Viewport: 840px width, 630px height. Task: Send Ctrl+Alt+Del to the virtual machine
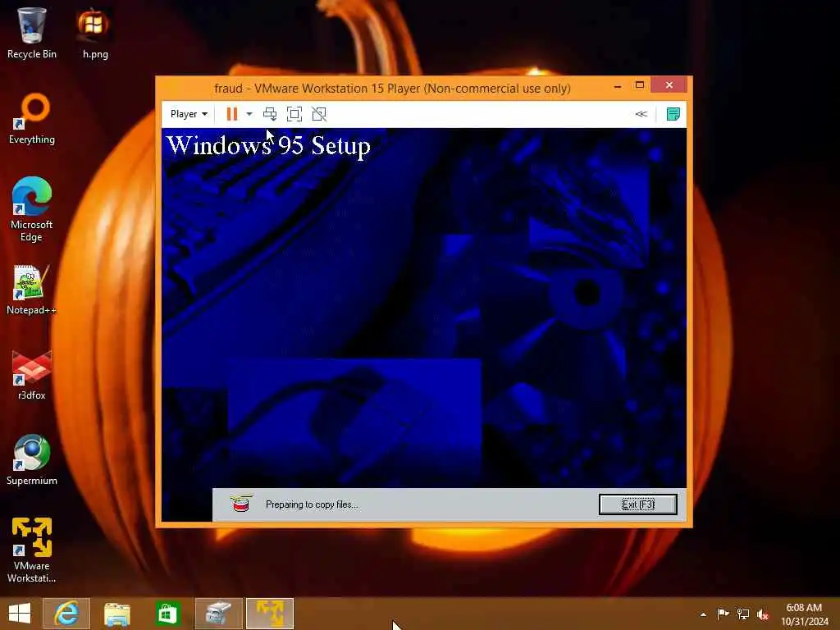tap(270, 114)
